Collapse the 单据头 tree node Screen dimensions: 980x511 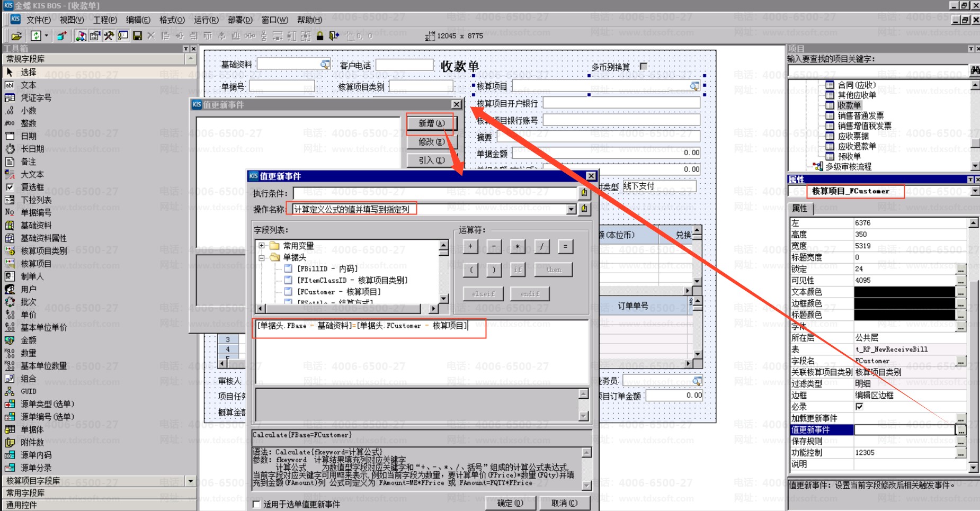tap(262, 257)
